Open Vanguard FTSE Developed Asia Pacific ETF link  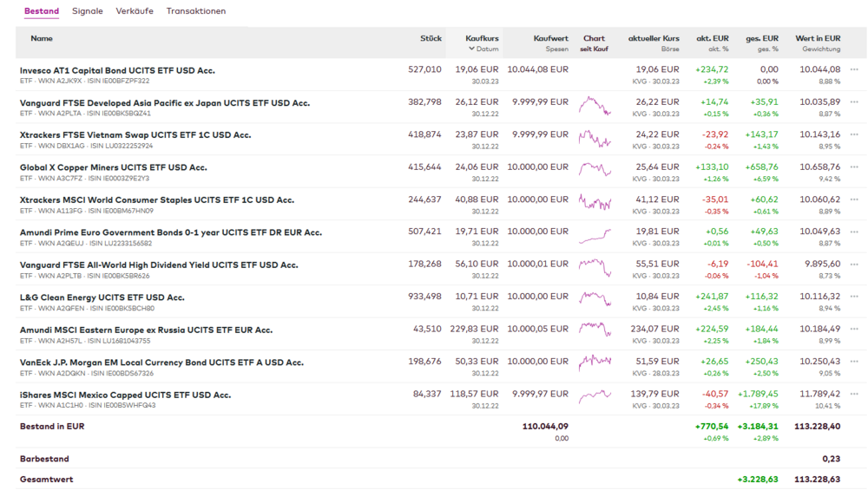(164, 102)
